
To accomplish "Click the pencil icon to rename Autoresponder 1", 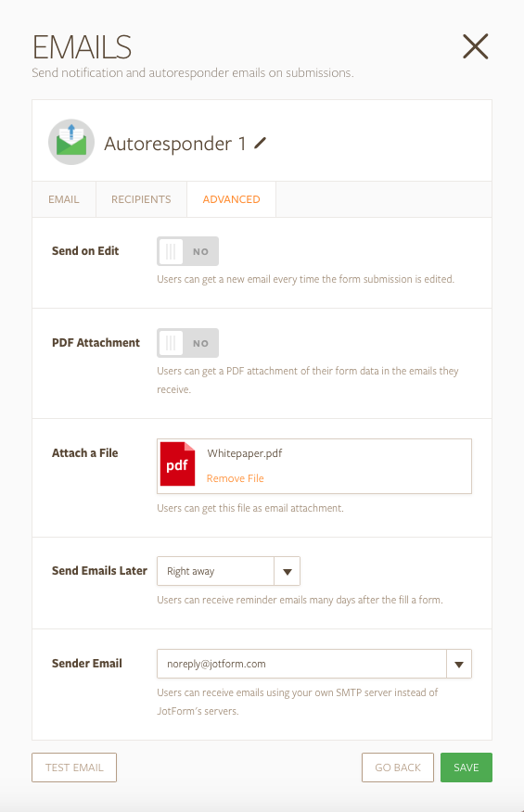I will (261, 143).
